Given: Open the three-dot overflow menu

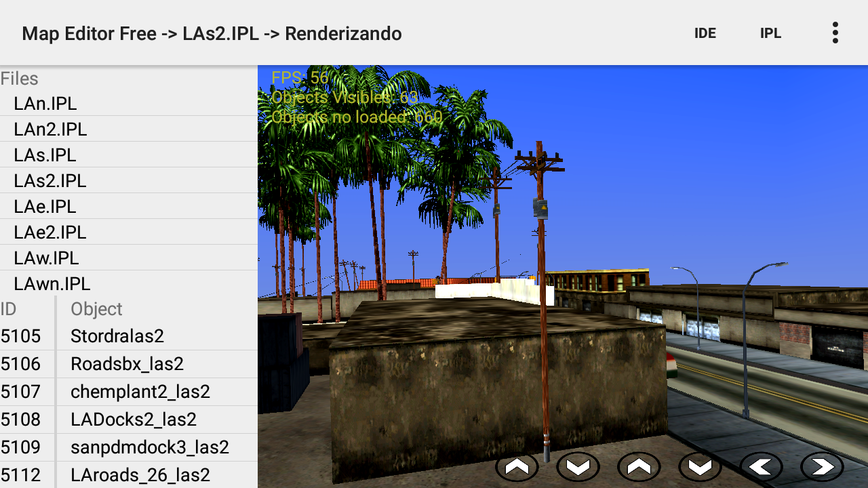Looking at the screenshot, I should (835, 33).
